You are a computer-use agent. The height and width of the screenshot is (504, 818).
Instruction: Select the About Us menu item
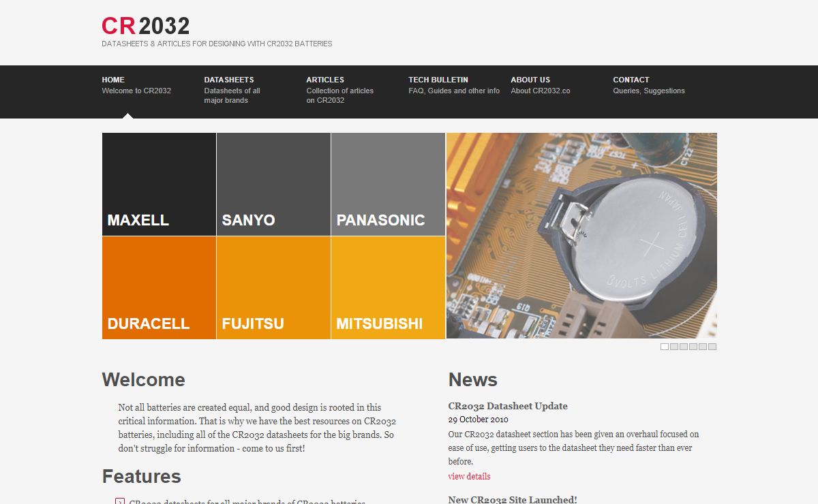point(541,85)
